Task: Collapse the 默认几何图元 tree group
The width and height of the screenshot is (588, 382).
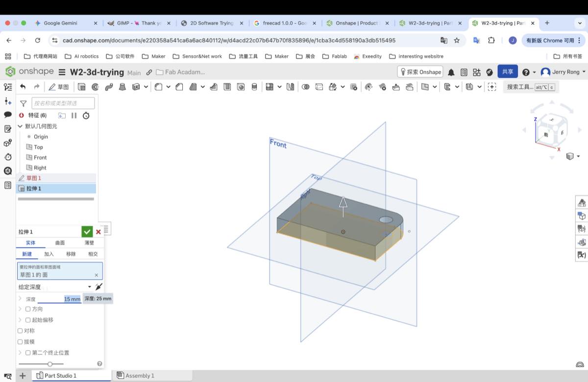Action: (x=20, y=126)
